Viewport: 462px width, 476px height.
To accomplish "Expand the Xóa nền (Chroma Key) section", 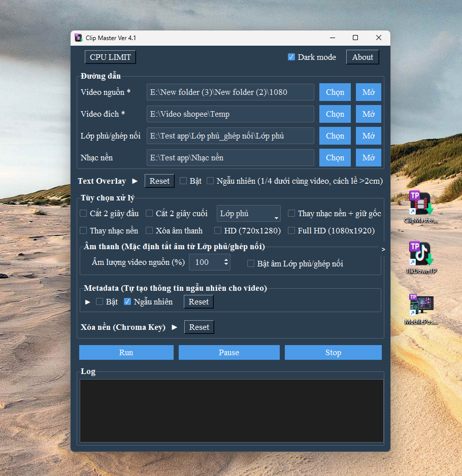I will [x=175, y=327].
